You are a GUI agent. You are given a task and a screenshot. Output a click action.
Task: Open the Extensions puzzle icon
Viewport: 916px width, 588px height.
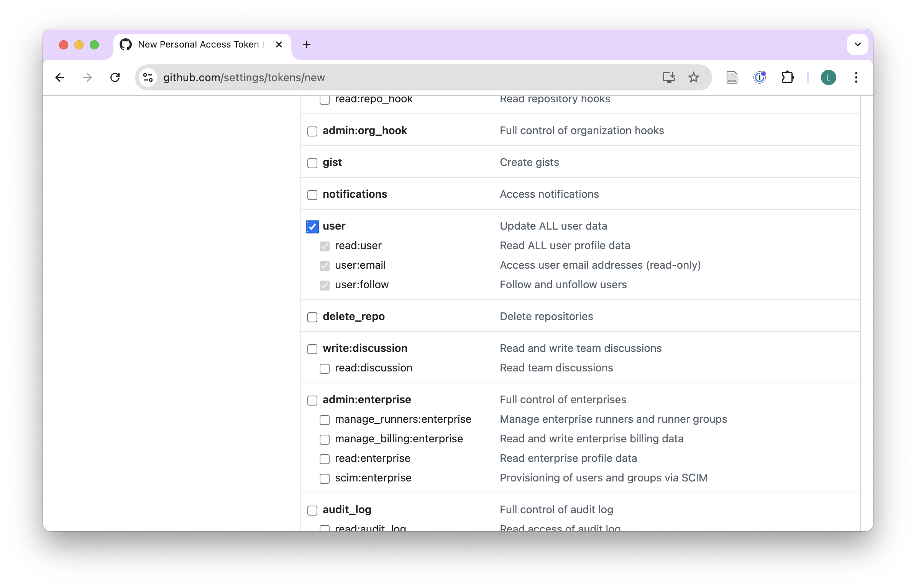(x=787, y=77)
